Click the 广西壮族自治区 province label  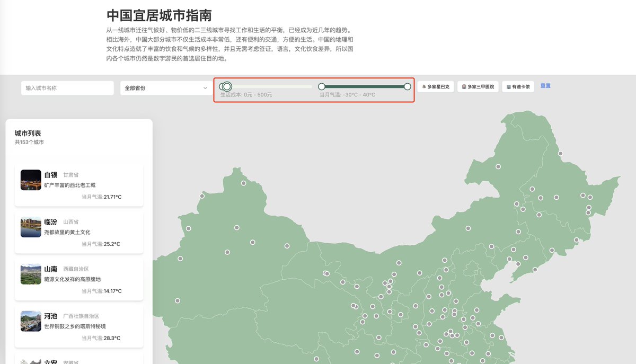[81, 316]
